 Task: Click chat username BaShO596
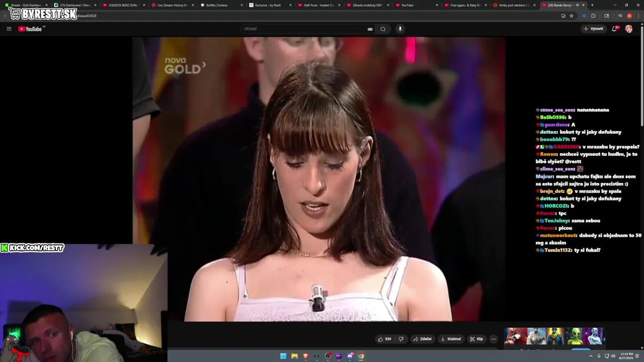coord(553,117)
